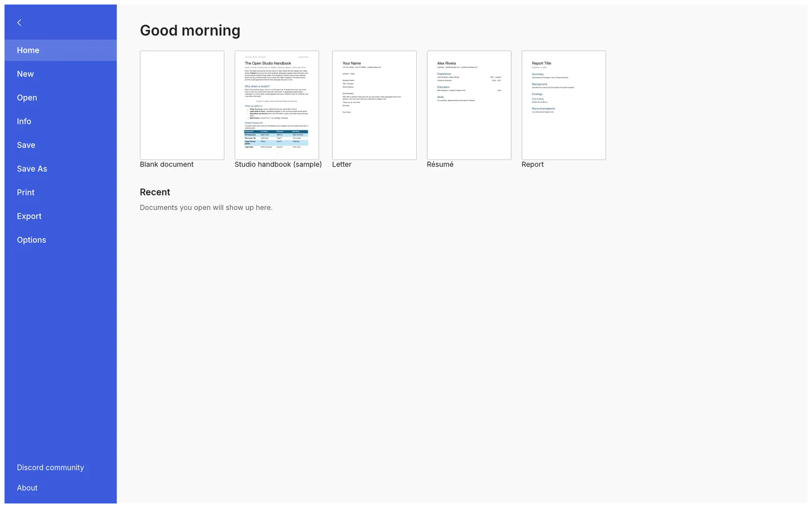Open Options from the sidebar
This screenshot has height=508, width=812.
click(x=60, y=240)
